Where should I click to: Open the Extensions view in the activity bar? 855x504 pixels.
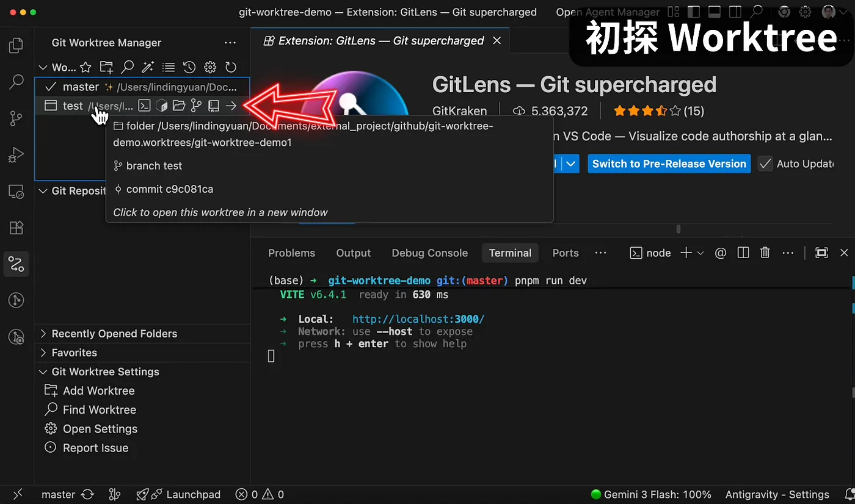point(16,228)
